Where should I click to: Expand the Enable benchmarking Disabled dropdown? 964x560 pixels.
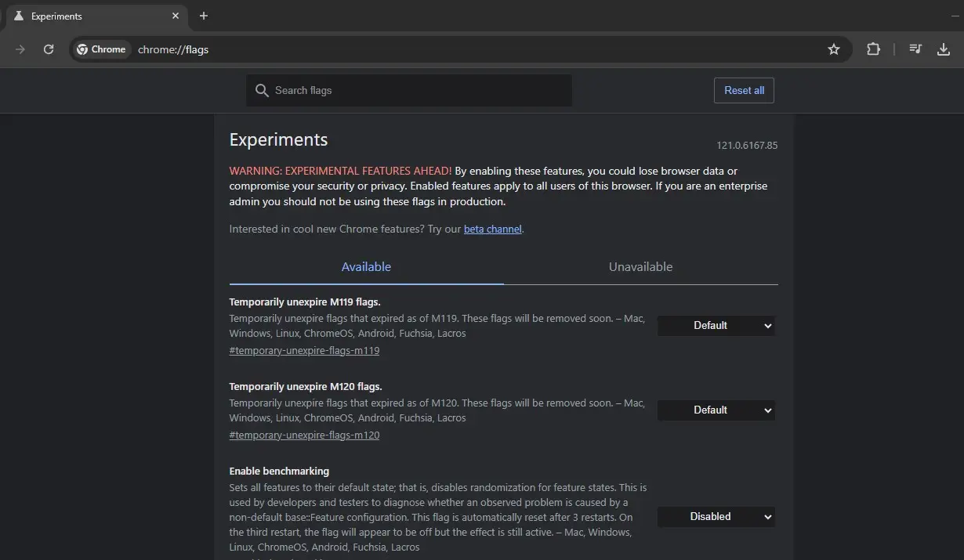click(716, 517)
